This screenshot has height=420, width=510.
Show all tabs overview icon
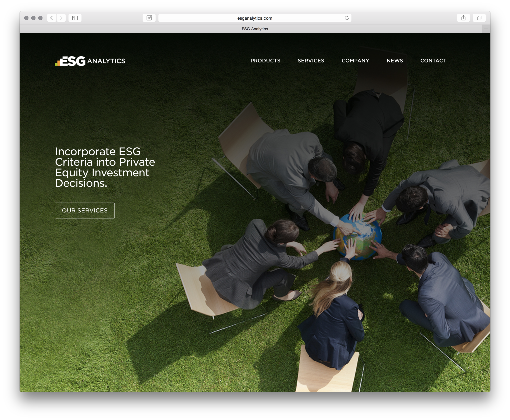(479, 18)
